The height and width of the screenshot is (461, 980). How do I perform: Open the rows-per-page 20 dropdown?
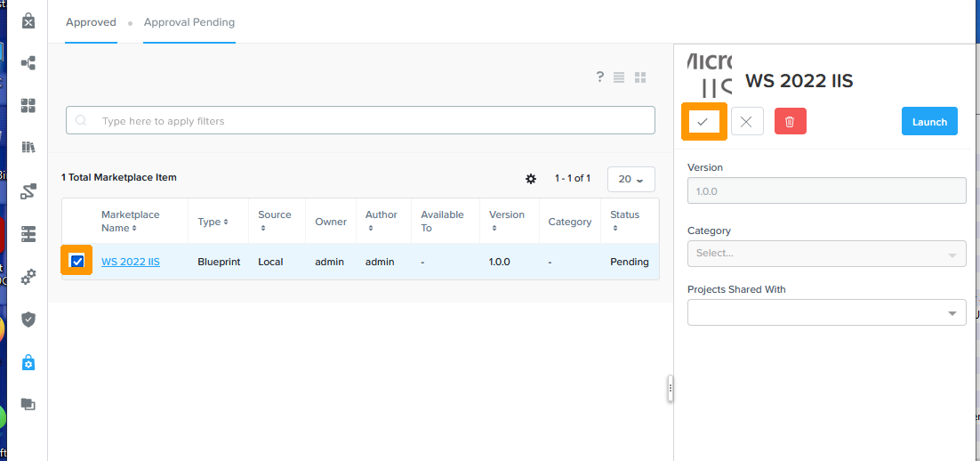coord(631,179)
